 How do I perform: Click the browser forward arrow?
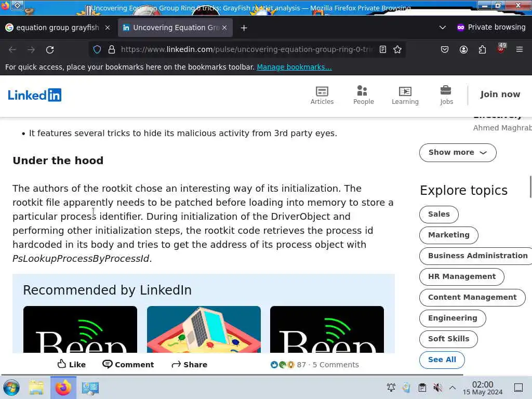tap(31, 49)
